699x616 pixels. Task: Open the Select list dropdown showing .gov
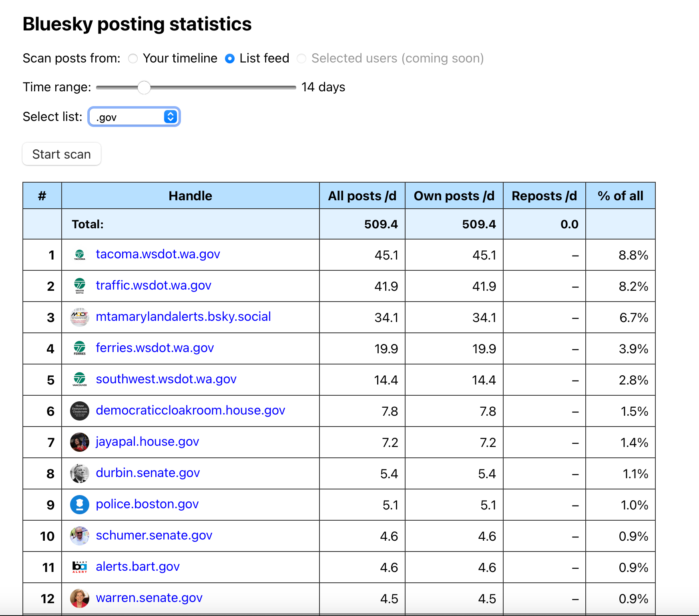coord(134,117)
